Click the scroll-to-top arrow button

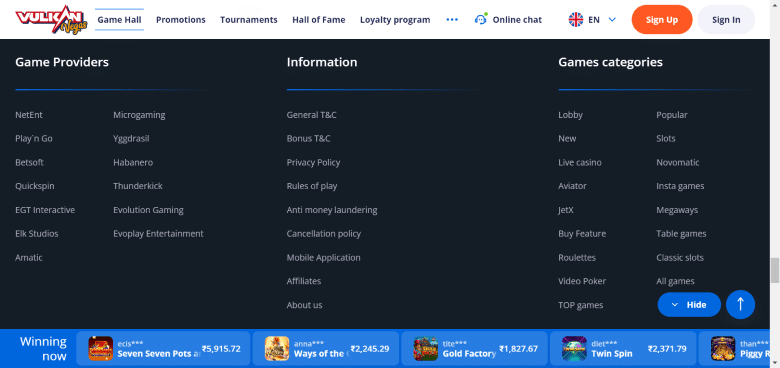point(740,304)
